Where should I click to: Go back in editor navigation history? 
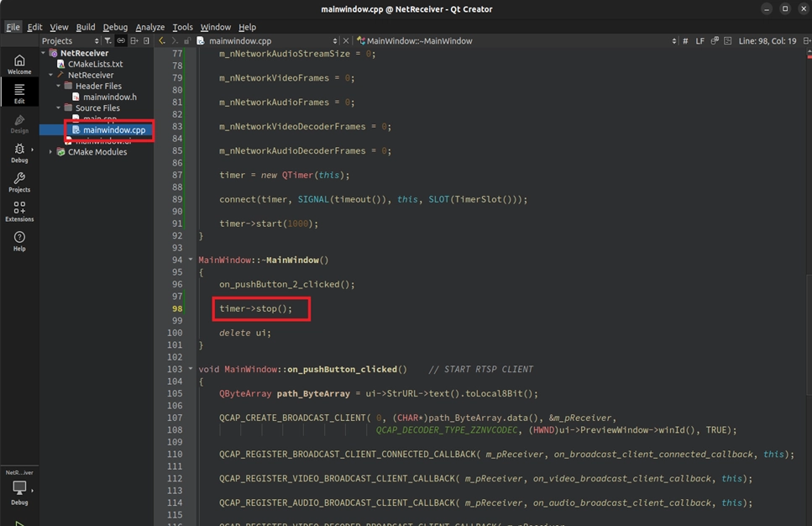(162, 40)
